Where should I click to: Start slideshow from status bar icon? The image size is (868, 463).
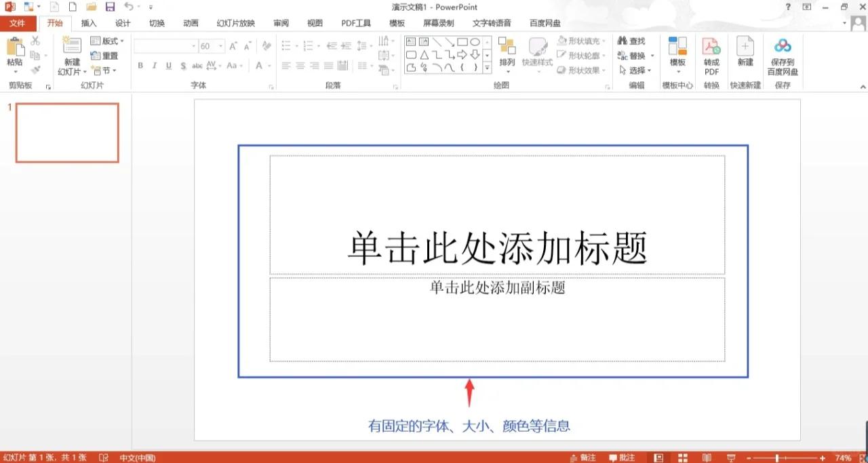click(x=731, y=458)
